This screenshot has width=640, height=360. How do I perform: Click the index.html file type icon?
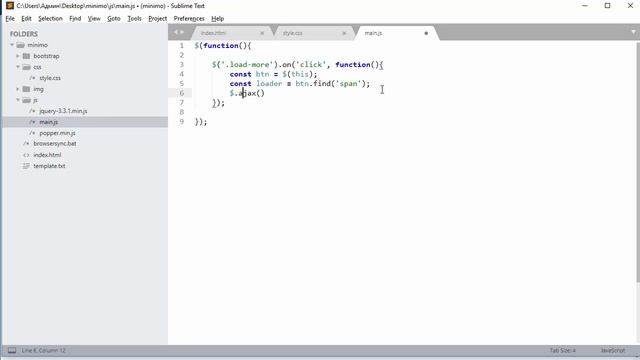pos(26,155)
